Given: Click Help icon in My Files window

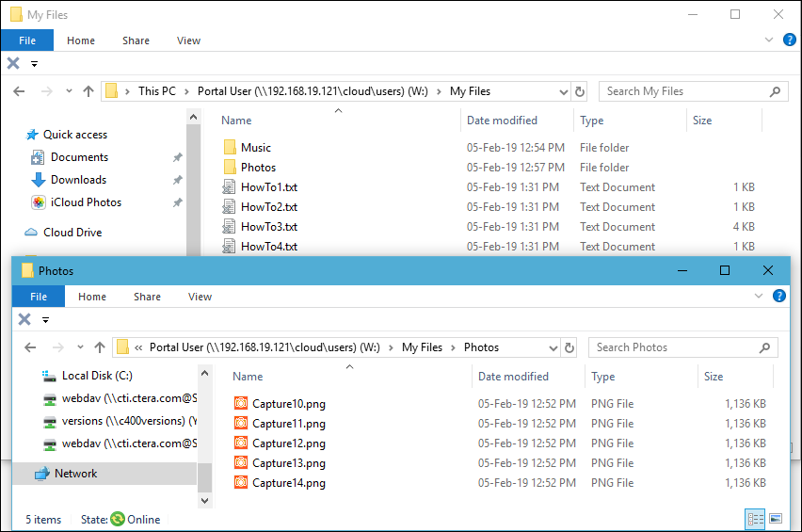Looking at the screenshot, I should pos(789,40).
